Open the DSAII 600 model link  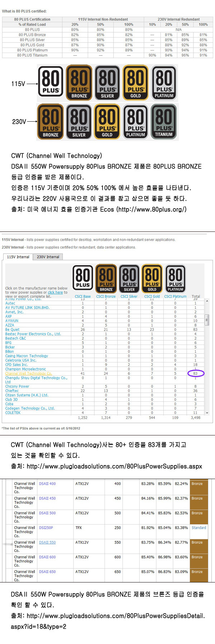(x=47, y=557)
